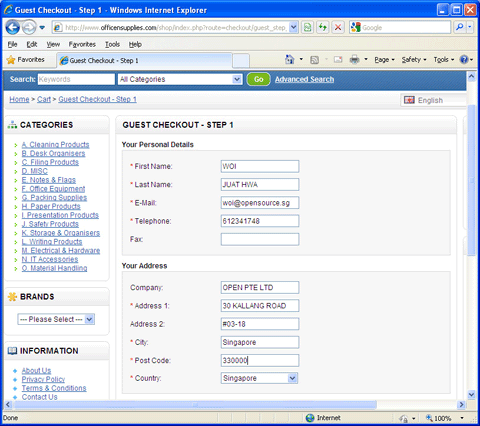Expand the address bar URL dropdown
Screen dimensions: 480x426
[293, 27]
